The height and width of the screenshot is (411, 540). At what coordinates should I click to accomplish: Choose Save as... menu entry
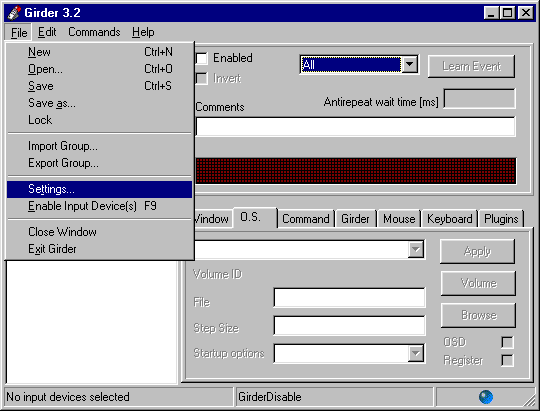[x=100, y=103]
